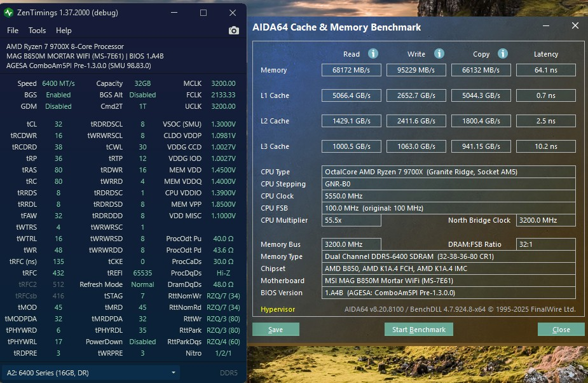Click the ZenTimings app logo icon
Image resolution: width=588 pixels, height=383 pixels.
coord(9,13)
